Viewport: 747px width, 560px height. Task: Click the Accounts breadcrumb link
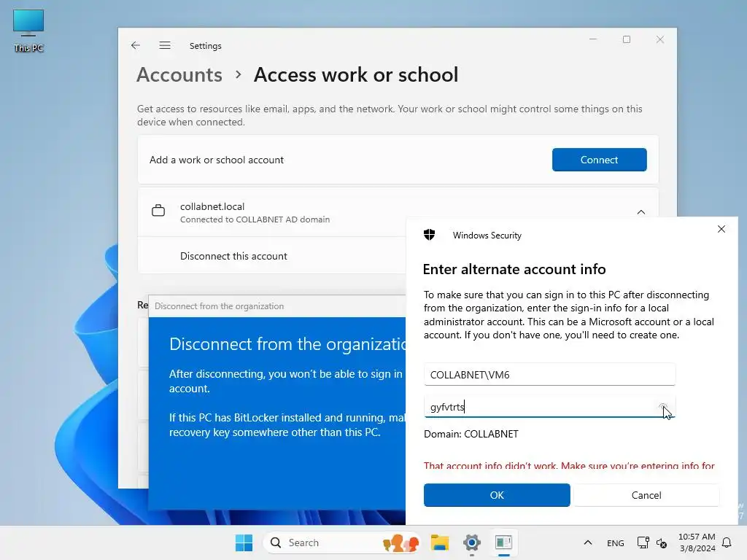[x=179, y=75]
